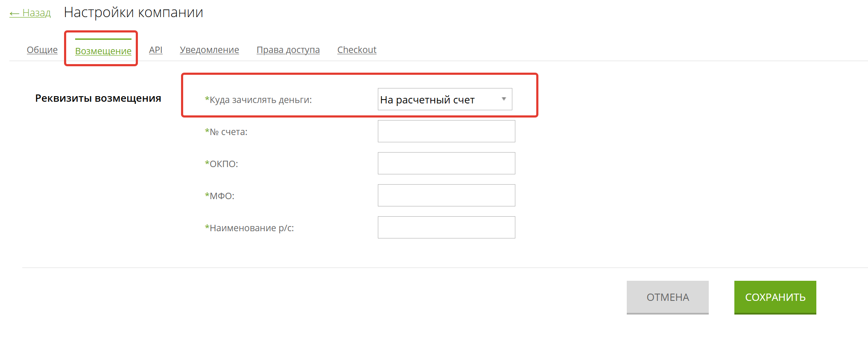Click the dropdown arrow beside На расчетный счет
This screenshot has height=353, width=868.
(x=504, y=99)
